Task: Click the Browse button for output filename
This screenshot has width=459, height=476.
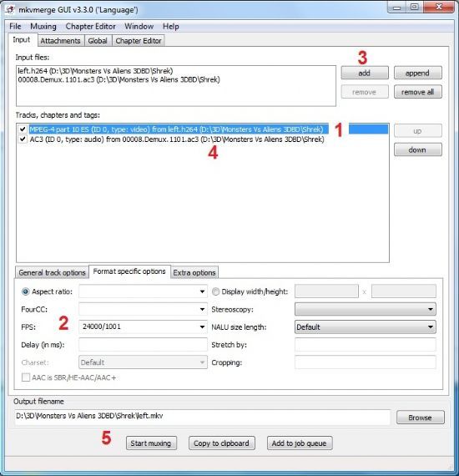Action: pos(420,418)
